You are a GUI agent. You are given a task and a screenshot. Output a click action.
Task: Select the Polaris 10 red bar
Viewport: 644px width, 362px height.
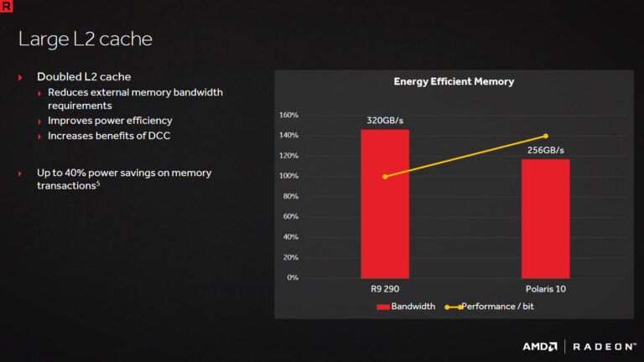pyautogui.click(x=545, y=219)
